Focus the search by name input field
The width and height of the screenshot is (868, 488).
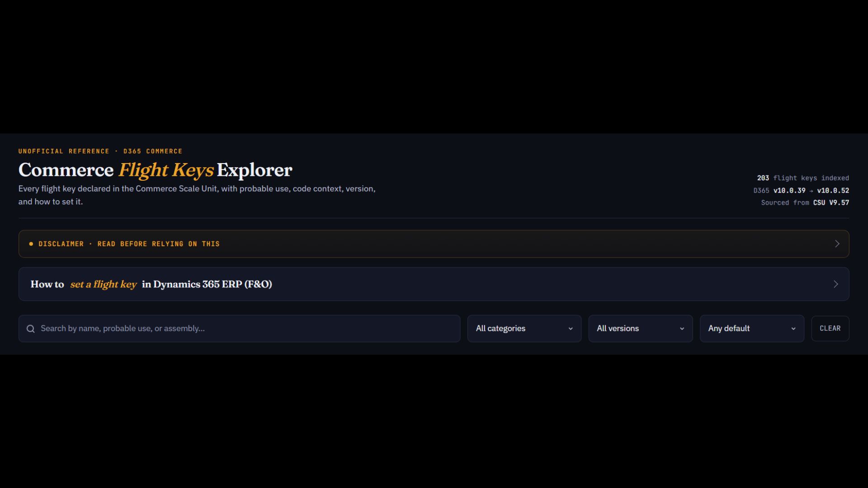[240, 328]
